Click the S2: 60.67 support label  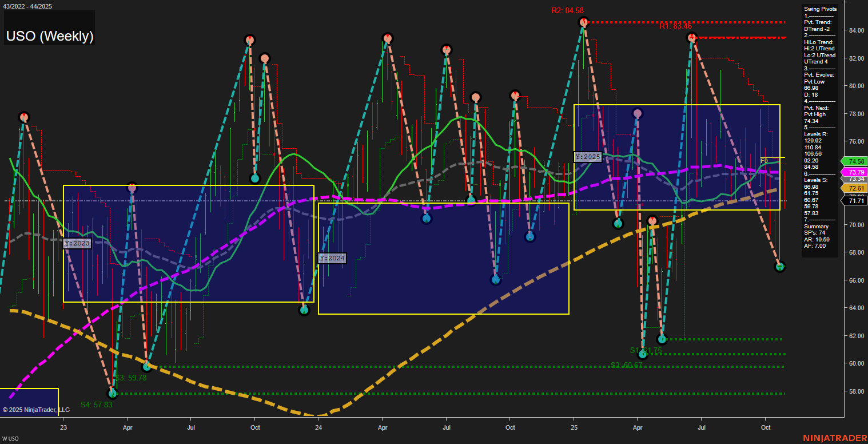pyautogui.click(x=626, y=365)
